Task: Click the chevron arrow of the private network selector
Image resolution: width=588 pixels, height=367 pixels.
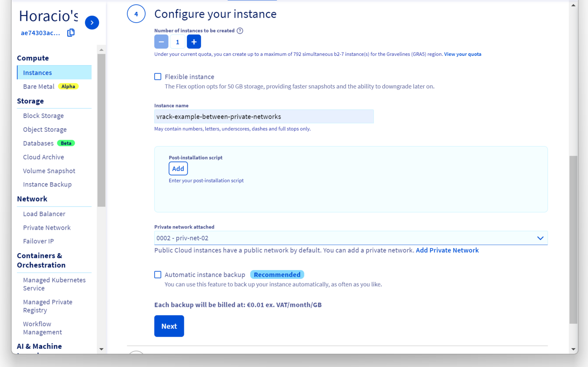Action: (x=540, y=238)
